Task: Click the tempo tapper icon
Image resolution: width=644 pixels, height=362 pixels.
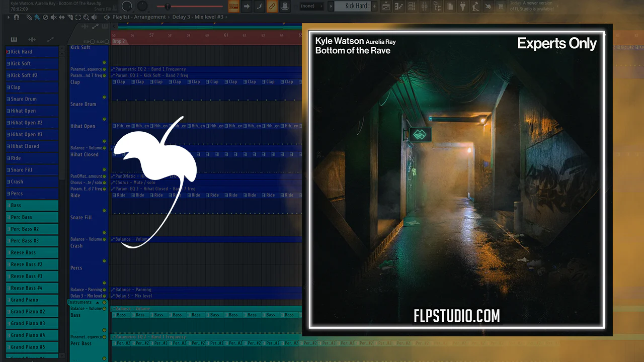Action: [x=475, y=6]
